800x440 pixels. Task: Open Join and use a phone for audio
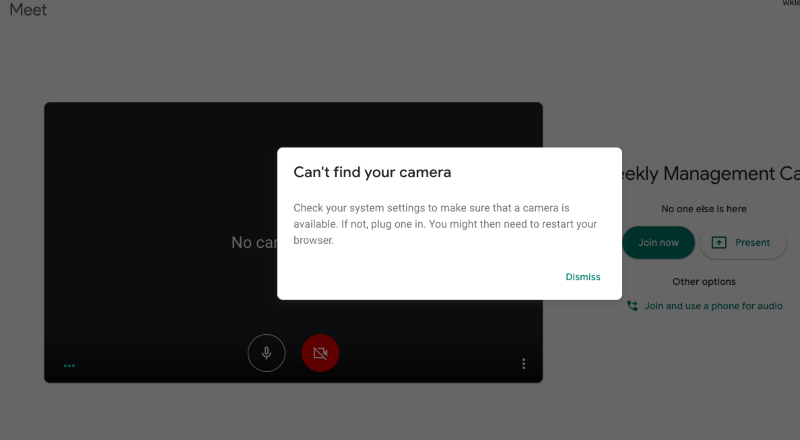tap(713, 306)
